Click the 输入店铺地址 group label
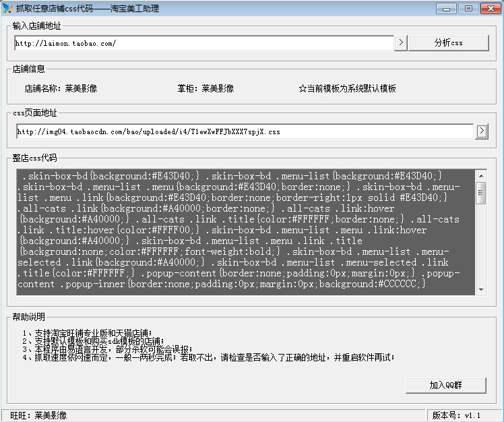This screenshot has width=504, height=422. 36,26
